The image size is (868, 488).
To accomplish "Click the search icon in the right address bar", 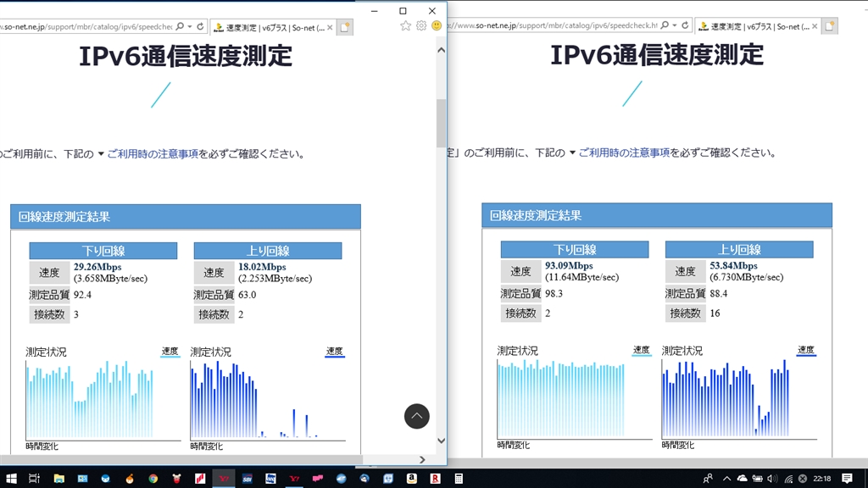I will pos(665,25).
